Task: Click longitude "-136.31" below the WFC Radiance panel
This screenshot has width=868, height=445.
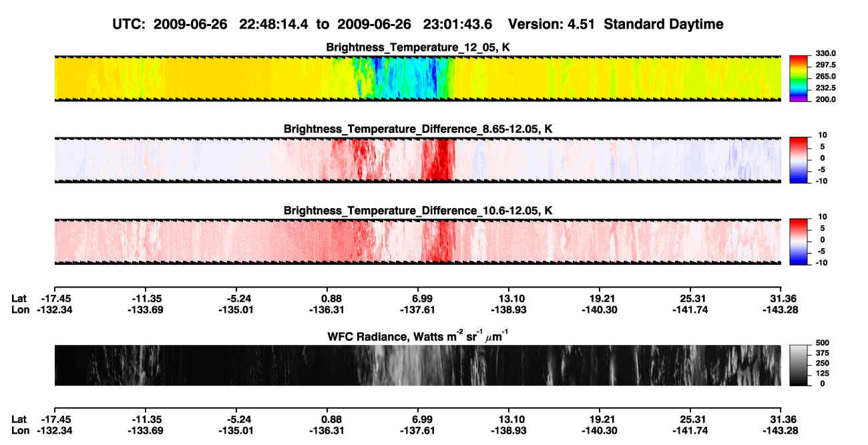Action: pyautogui.click(x=328, y=430)
